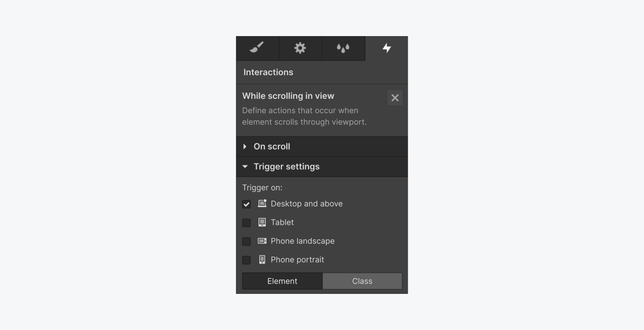
Task: Click the Interactions panel heading
Action: point(268,72)
